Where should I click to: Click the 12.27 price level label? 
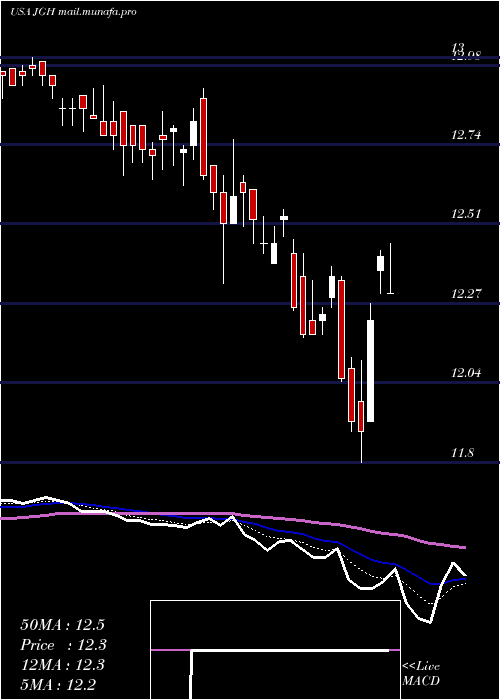tap(466, 294)
